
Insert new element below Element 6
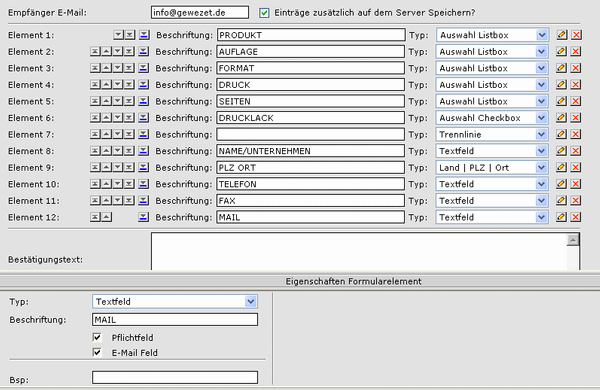(x=143, y=118)
